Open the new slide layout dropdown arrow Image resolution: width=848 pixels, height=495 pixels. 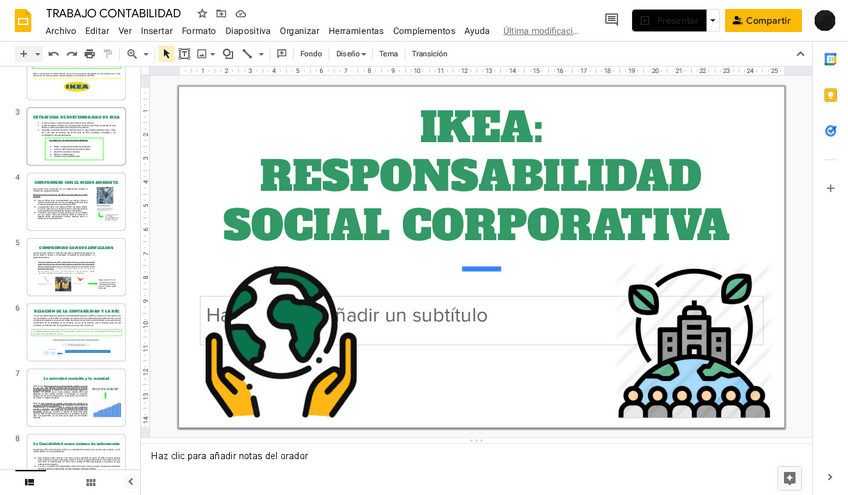tap(38, 54)
